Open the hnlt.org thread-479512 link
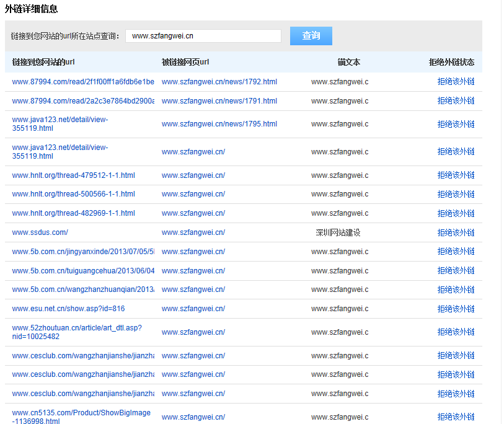Viewport: 504px width, 424px height. tap(73, 175)
